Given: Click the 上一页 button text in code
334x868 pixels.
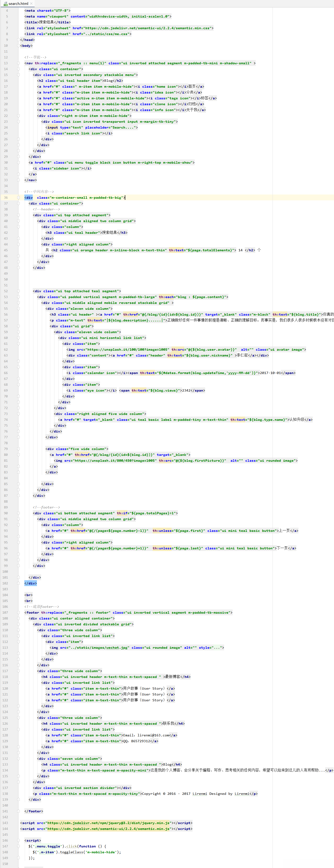Looking at the screenshot, I should click(x=284, y=531).
